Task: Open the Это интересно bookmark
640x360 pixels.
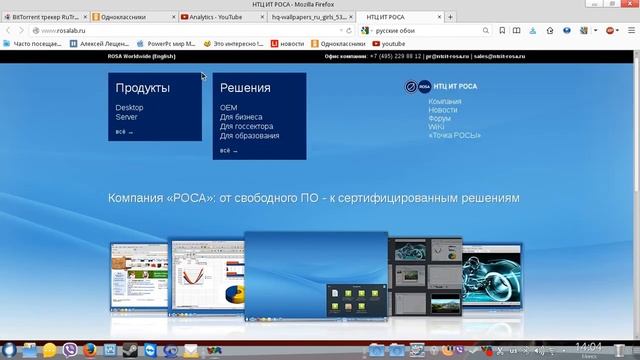Action: pyautogui.click(x=233, y=44)
